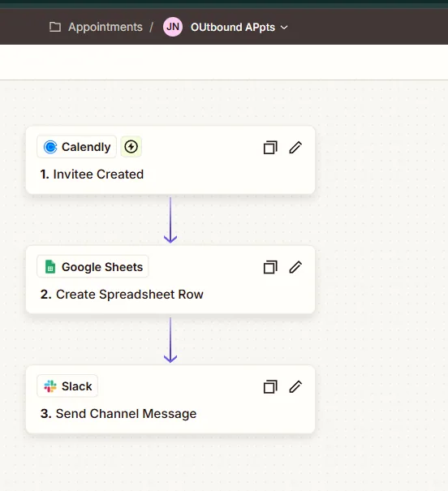The height and width of the screenshot is (491, 448).
Task: Click the Calendly logo icon
Action: (50, 147)
